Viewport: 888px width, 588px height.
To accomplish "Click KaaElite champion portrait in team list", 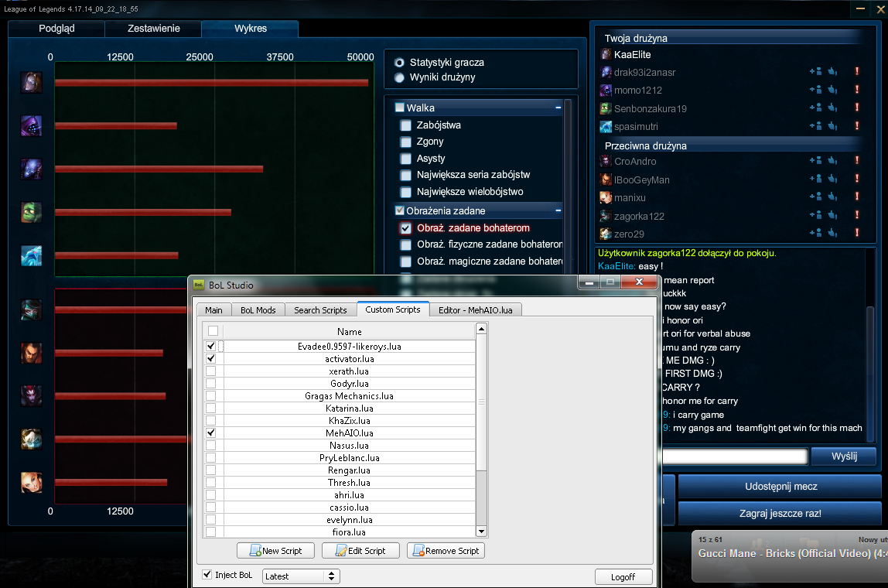I will point(606,54).
